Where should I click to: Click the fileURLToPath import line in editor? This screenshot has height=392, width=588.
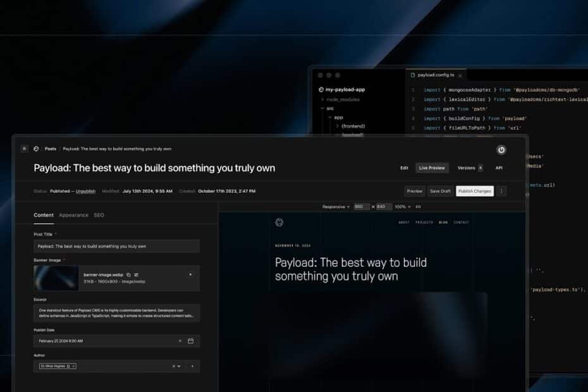coord(472,128)
